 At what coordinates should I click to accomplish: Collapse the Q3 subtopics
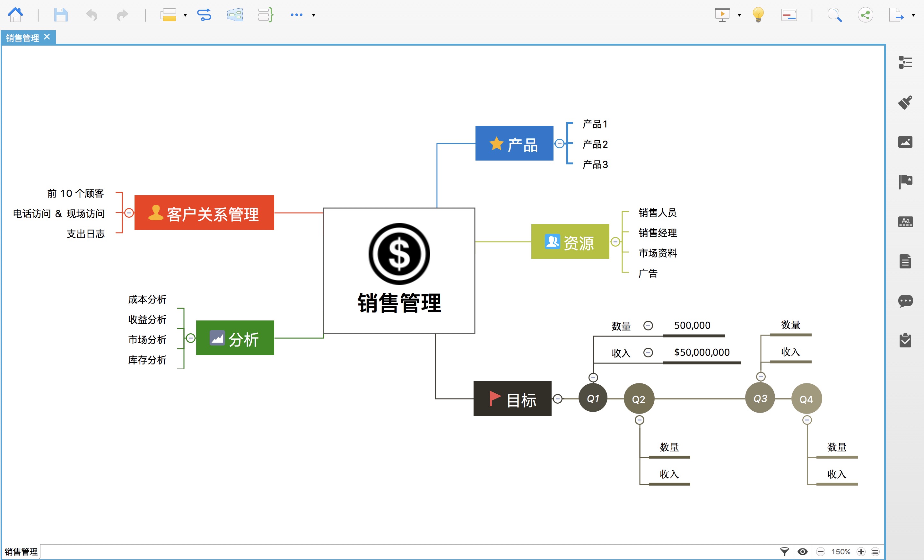[x=761, y=377]
